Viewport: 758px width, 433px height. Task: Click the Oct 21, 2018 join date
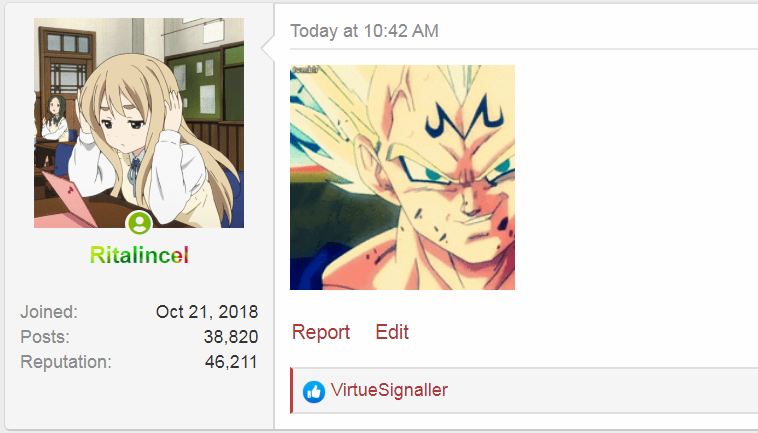tap(207, 312)
